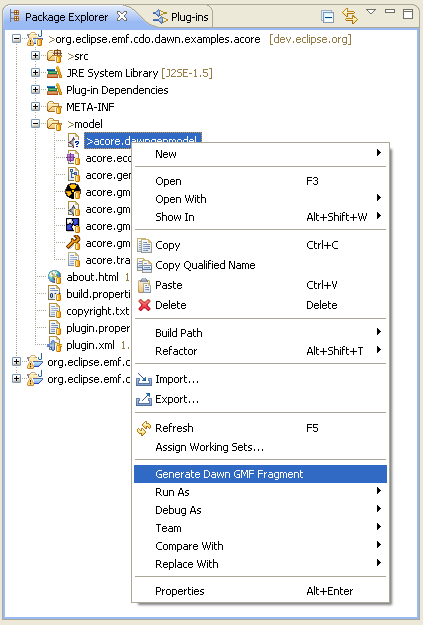Choose Delete with the red X
Viewport: 423px width, 625px height.
pos(260,305)
